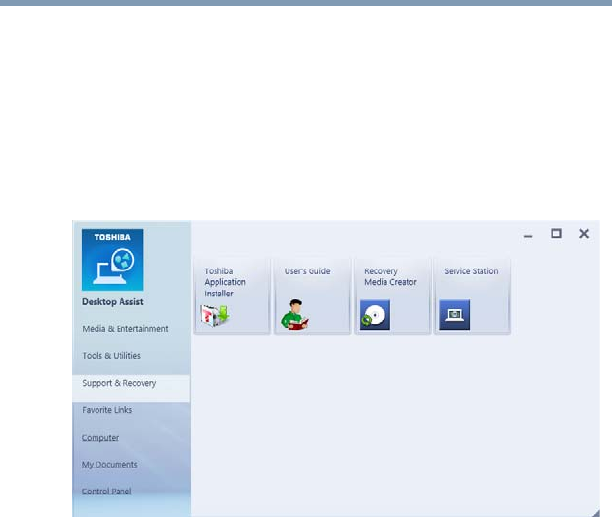Image resolution: width=612 pixels, height=517 pixels.
Task: Open the Computer link
Action: pyautogui.click(x=100, y=438)
